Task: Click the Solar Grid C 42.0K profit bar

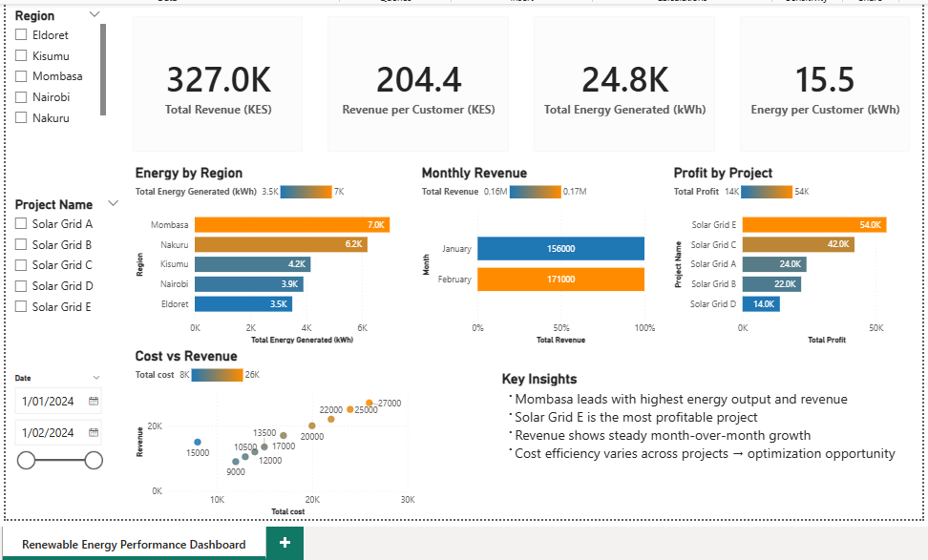Action: click(x=798, y=244)
